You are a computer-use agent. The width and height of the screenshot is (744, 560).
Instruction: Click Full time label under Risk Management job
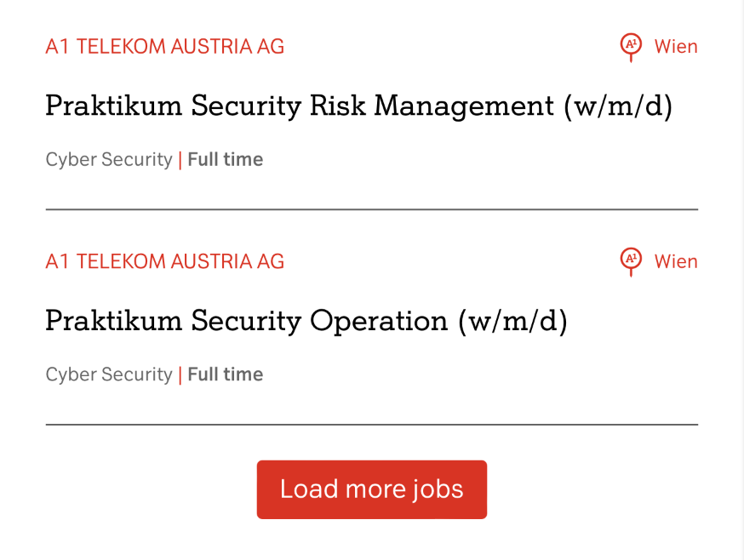226,160
